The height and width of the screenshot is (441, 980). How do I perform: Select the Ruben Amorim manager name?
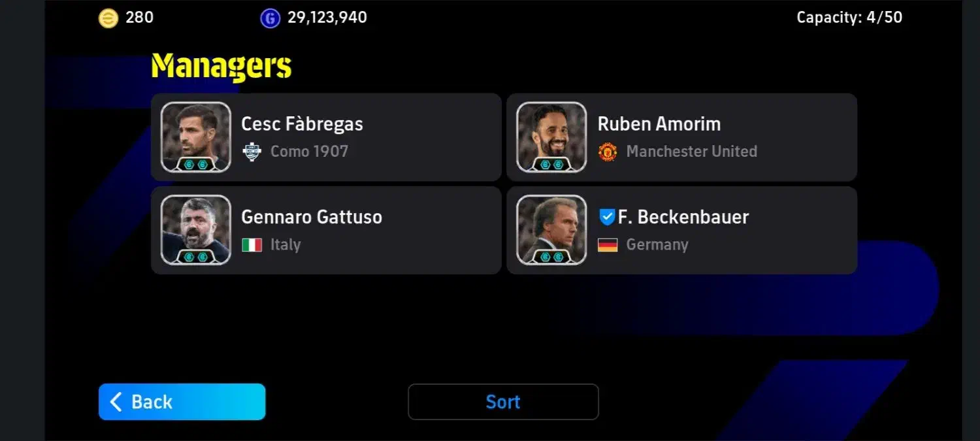click(x=659, y=124)
